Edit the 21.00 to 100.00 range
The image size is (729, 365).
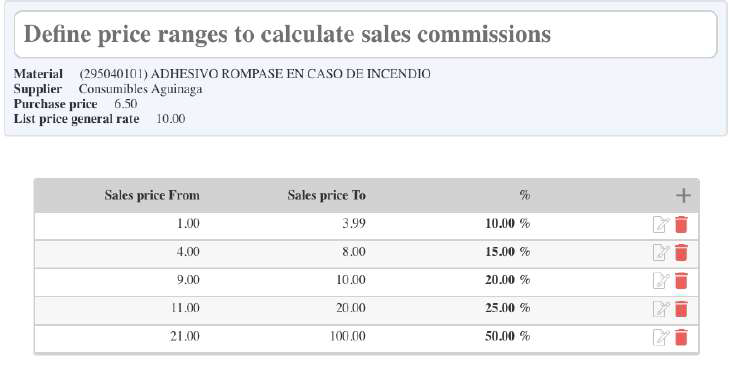(661, 337)
